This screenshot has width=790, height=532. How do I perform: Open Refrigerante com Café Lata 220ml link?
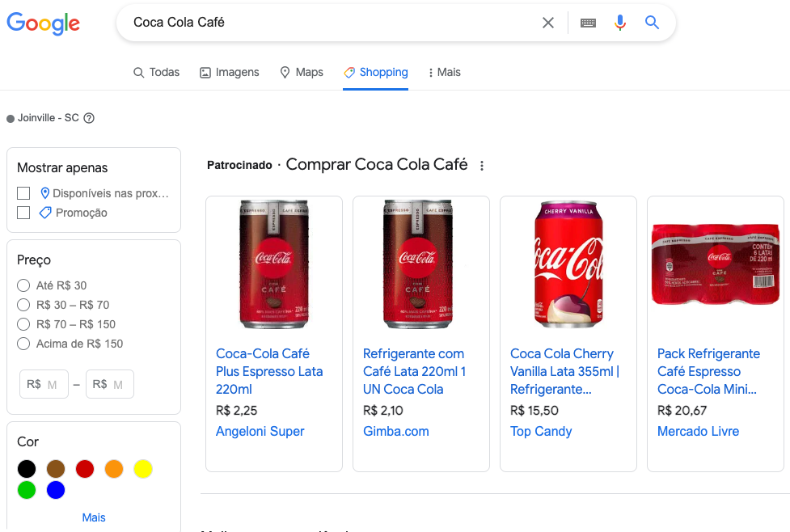(x=415, y=371)
